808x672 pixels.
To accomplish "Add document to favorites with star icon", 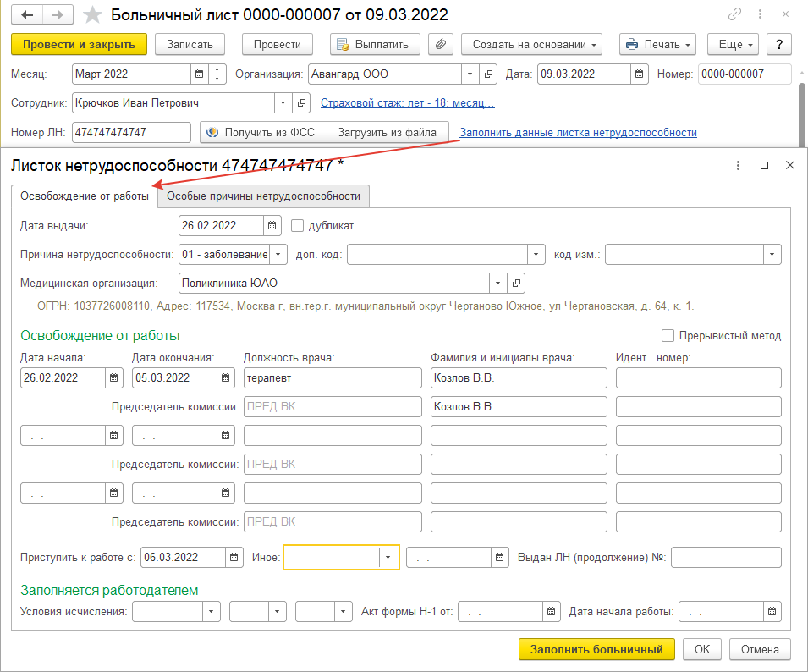I will pos(92,15).
